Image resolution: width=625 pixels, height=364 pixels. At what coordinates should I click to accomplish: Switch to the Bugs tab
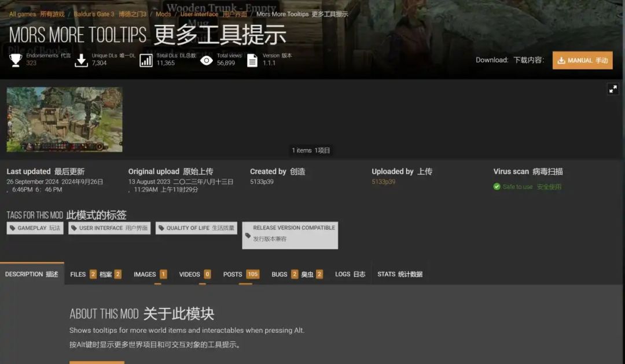(x=297, y=274)
